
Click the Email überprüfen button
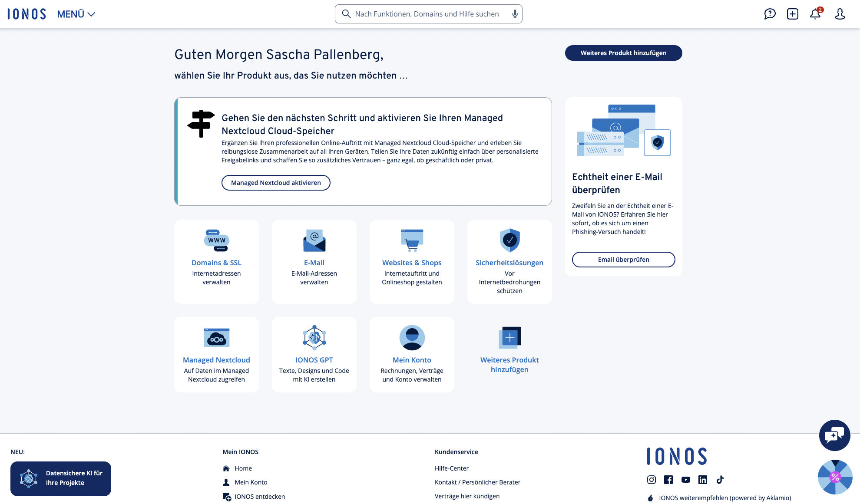pos(623,260)
